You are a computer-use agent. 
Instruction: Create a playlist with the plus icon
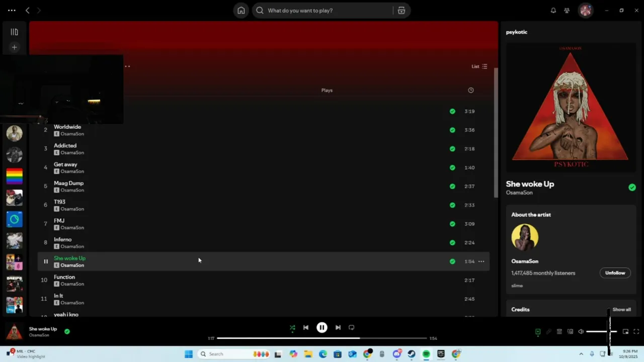(x=14, y=47)
